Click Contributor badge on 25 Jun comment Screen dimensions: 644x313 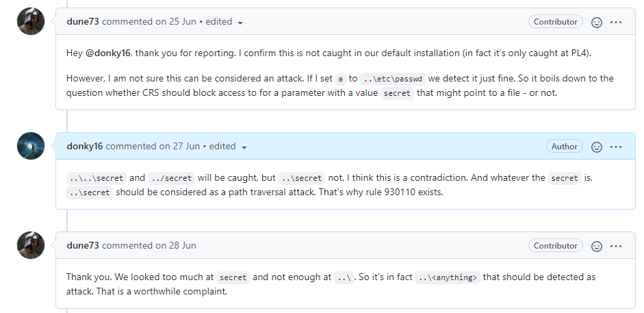555,22
